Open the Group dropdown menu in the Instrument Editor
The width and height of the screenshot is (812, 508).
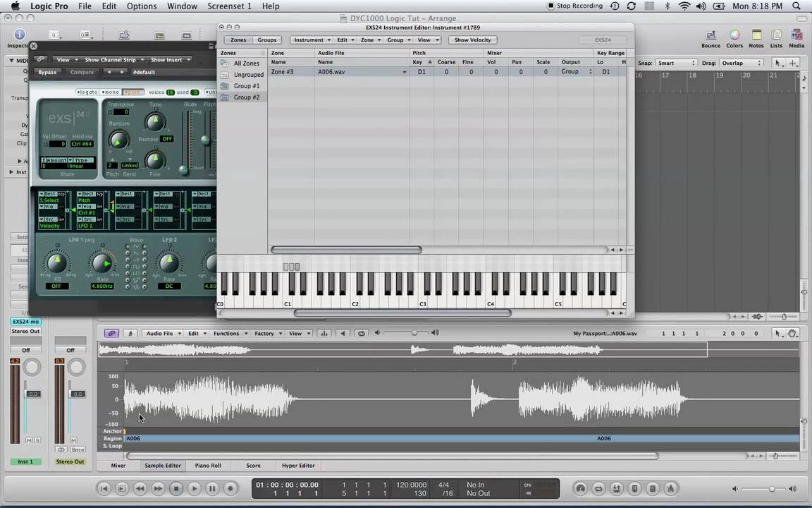point(398,40)
